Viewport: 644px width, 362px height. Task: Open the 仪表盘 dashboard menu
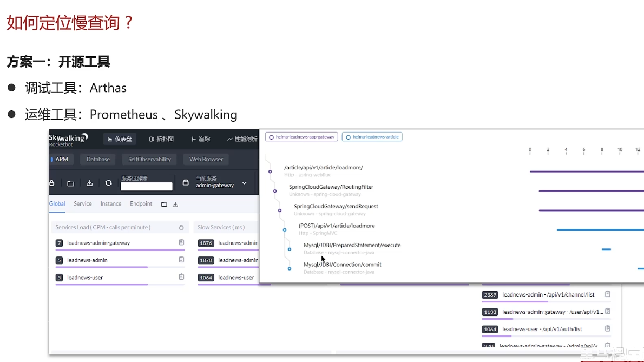(x=120, y=139)
